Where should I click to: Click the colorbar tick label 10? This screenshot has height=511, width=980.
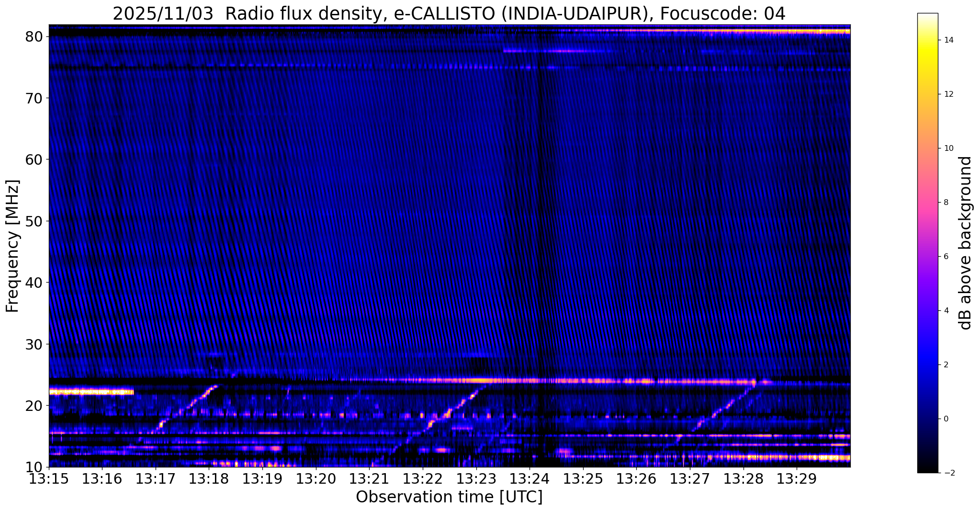948,148
